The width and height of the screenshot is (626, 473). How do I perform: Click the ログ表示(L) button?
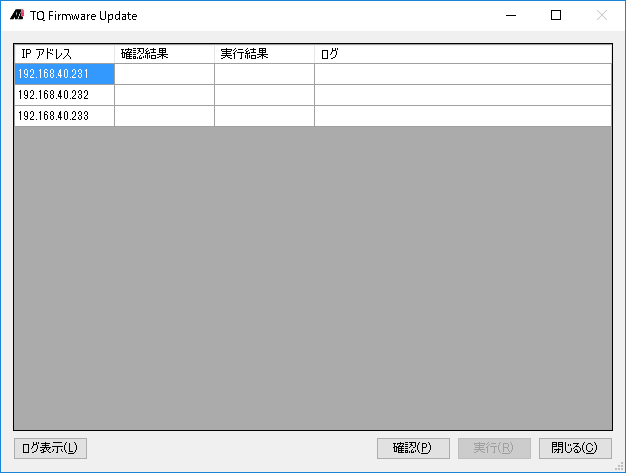(50, 448)
